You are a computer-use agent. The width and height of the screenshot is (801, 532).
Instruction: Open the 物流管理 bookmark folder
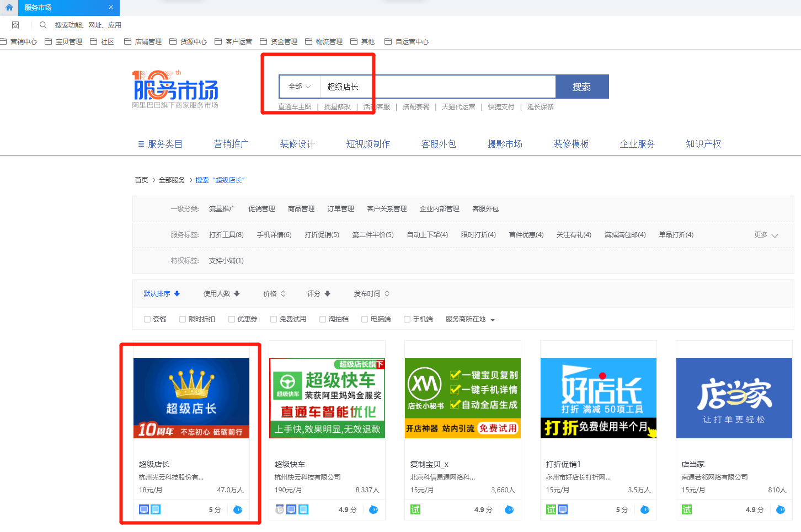click(x=324, y=41)
